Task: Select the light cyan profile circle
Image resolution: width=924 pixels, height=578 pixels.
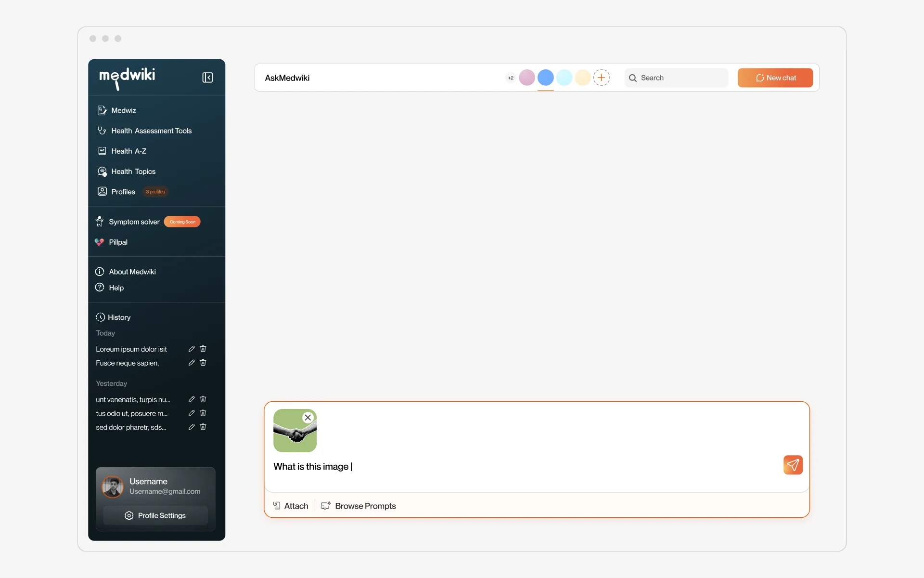Action: click(x=564, y=78)
